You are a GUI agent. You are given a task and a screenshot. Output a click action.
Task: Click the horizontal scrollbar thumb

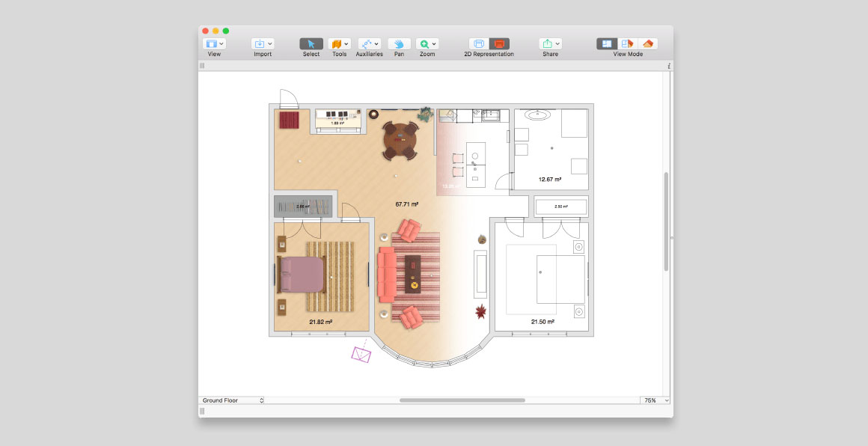tap(462, 400)
